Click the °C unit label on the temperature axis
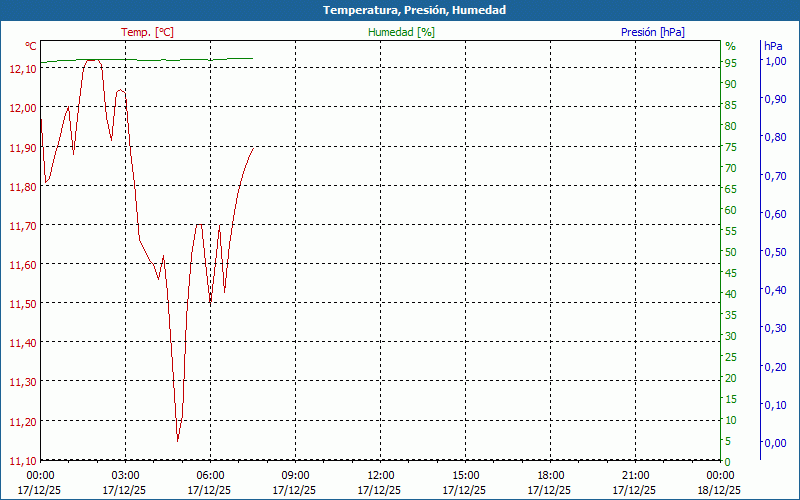The image size is (800, 500). click(31, 46)
